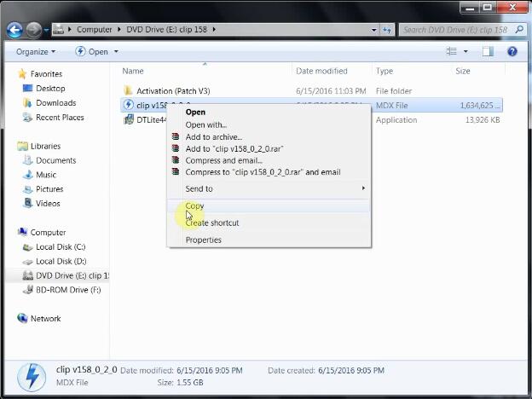
Task: Select DVD Drive (E:) clip 158 breadcrumb
Action: tap(166, 30)
